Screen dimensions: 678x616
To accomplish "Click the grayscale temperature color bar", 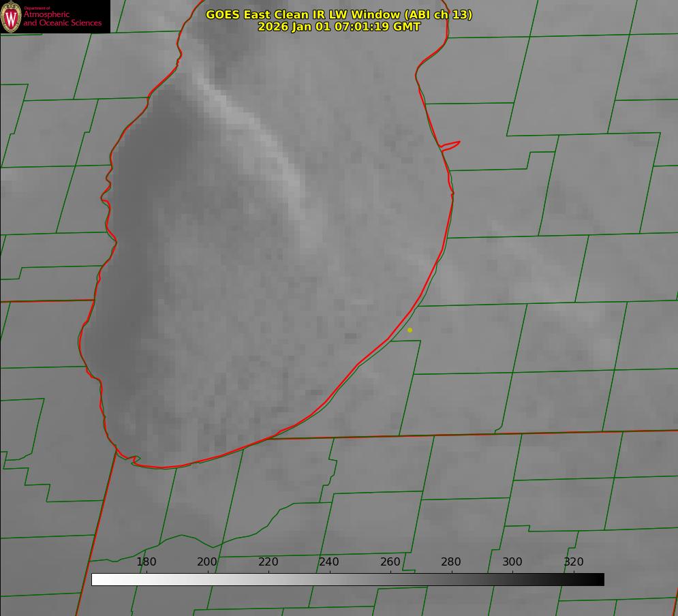I will pos(348,579).
